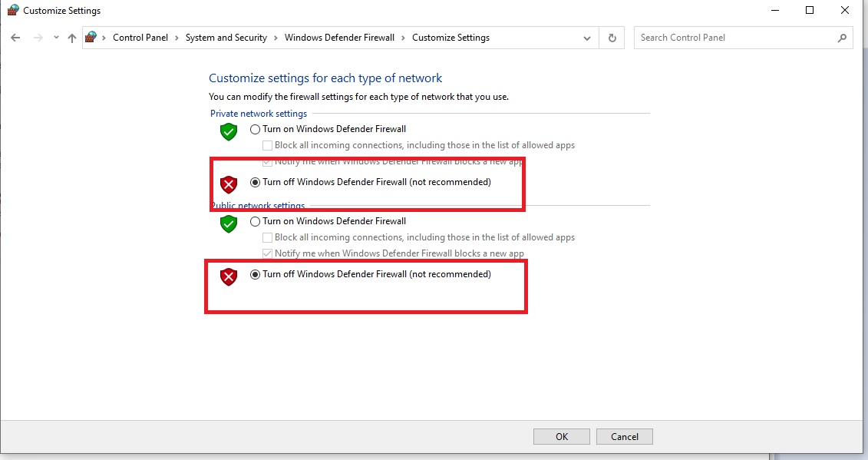Expand chevron after Control Panel breadcrumb
This screenshot has width=868, height=460.
coord(177,38)
